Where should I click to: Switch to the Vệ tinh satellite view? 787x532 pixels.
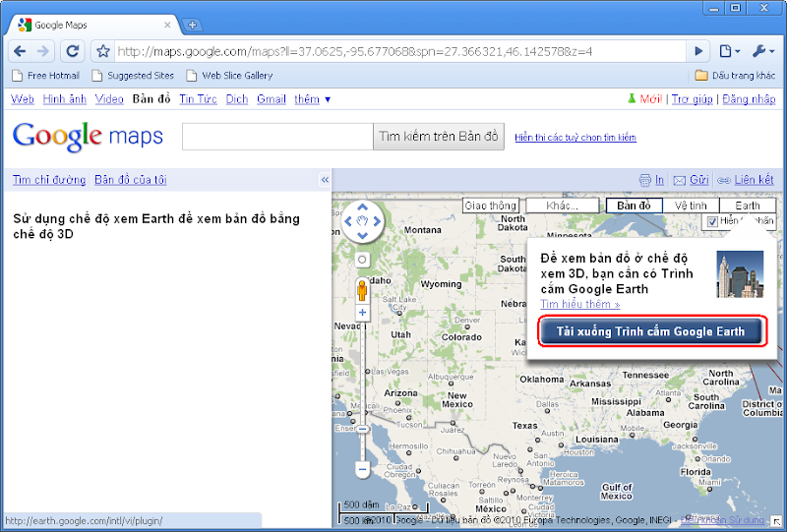point(691,206)
